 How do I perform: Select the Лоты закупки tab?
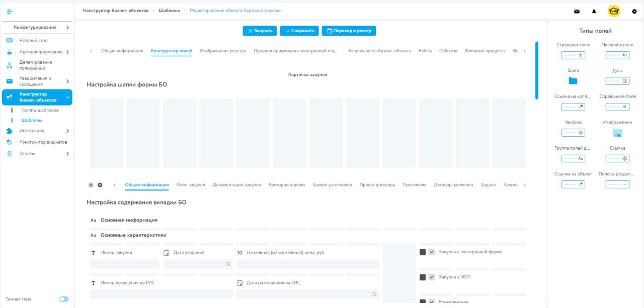point(191,185)
